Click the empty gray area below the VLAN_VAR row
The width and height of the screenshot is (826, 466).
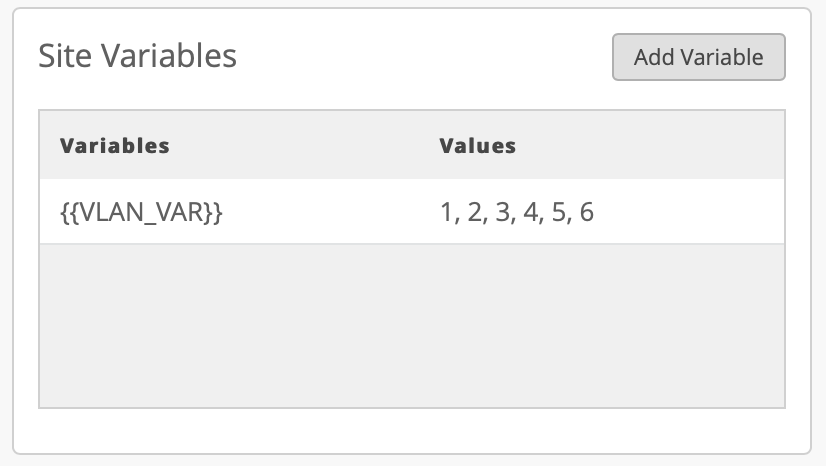(412, 325)
